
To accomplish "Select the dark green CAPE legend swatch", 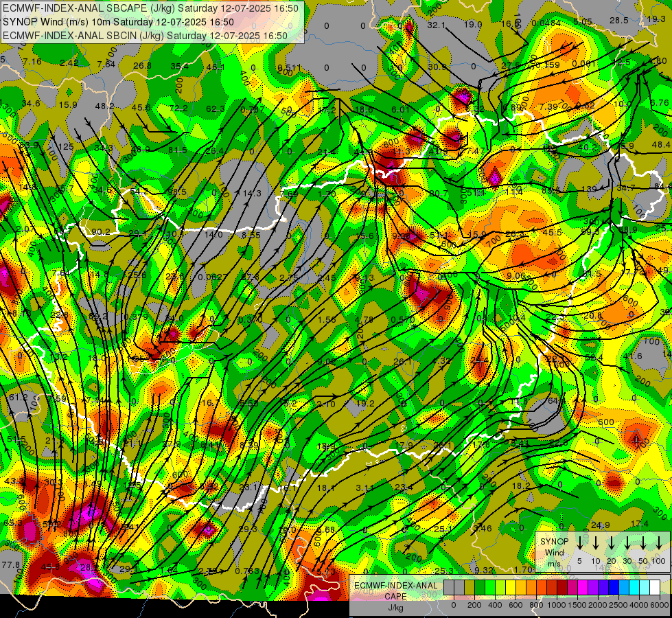I will point(480,588).
